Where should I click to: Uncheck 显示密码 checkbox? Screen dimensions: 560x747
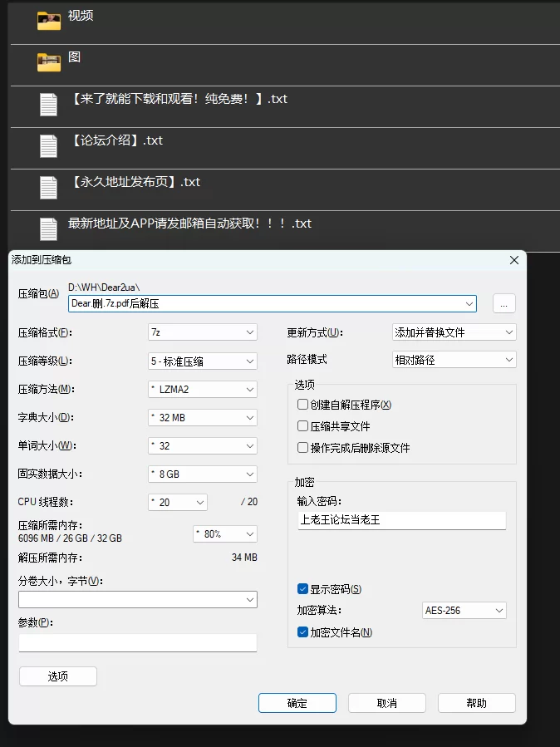tap(302, 589)
